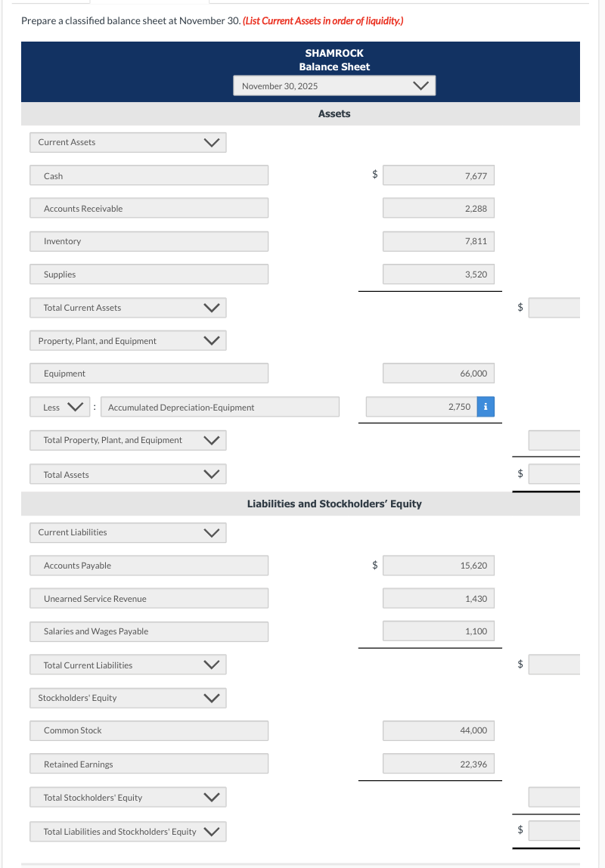The height and width of the screenshot is (868, 605).
Task: Click the Retained Earnings label box
Action: click(x=148, y=764)
